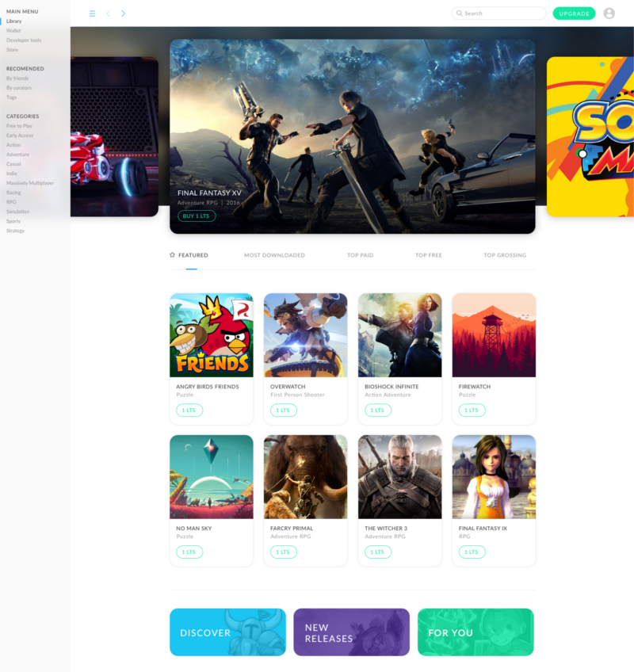
Task: Select the Simulation category
Action: (x=17, y=212)
